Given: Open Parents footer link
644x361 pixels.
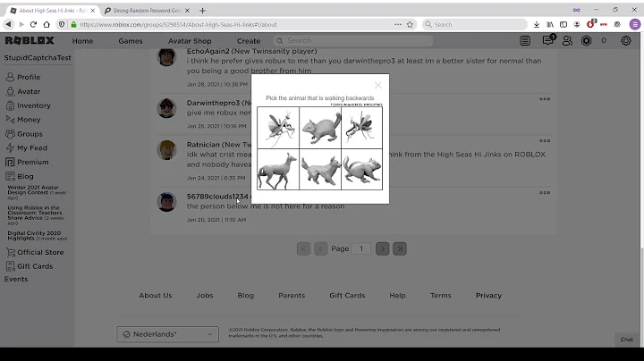Looking at the screenshot, I should 292,296.
